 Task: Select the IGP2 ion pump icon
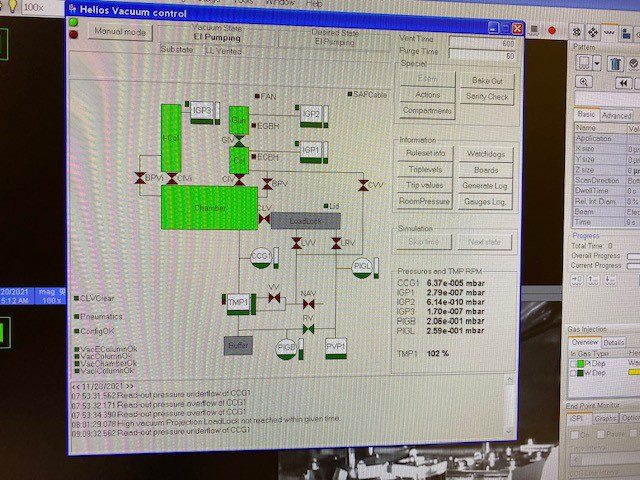coord(311,116)
